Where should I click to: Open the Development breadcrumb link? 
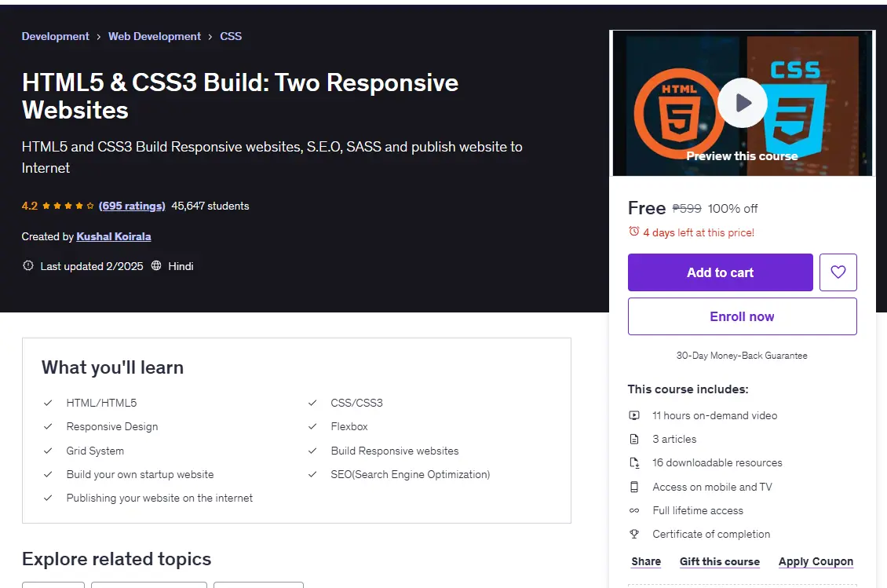(56, 36)
